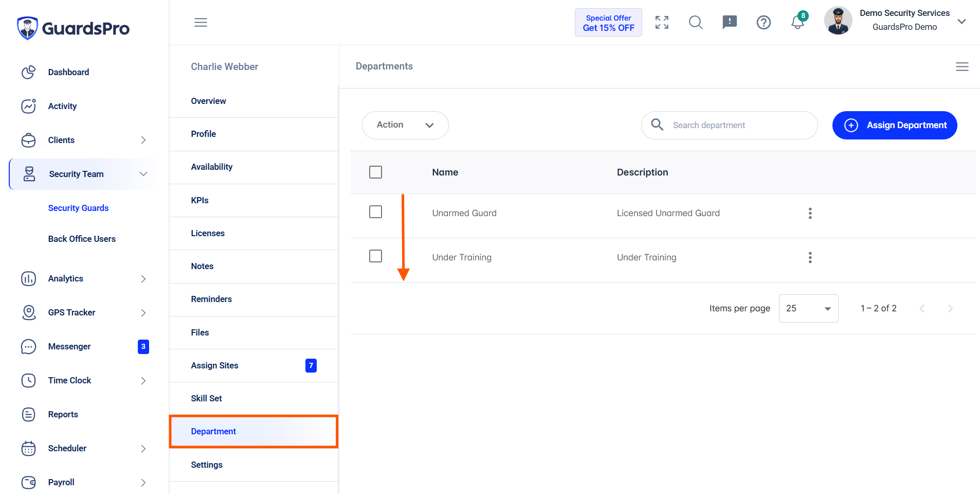Click Special Offer Get 15% OFF

tap(608, 23)
